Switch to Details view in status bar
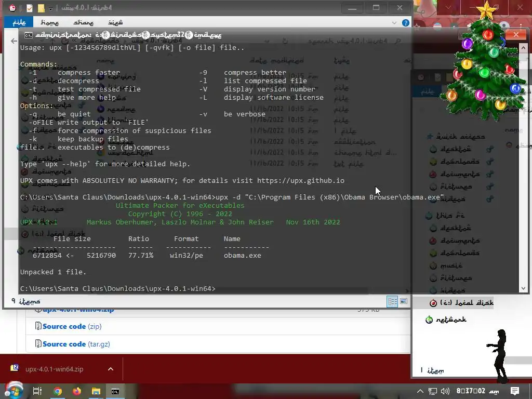This screenshot has height=399, width=532. 393,301
